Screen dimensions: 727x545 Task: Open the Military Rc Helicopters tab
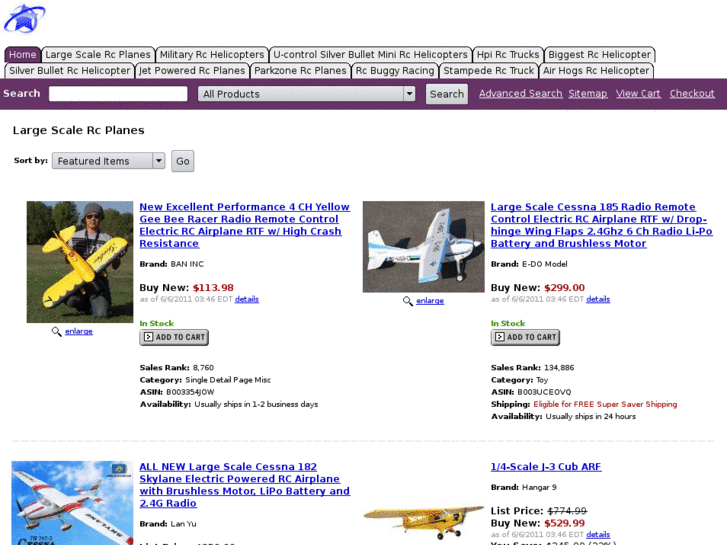point(212,55)
